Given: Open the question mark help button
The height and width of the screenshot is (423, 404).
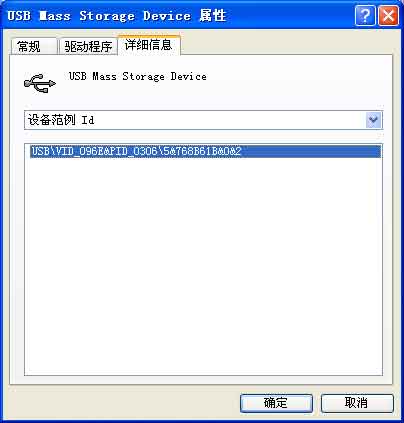Looking at the screenshot, I should tap(365, 15).
